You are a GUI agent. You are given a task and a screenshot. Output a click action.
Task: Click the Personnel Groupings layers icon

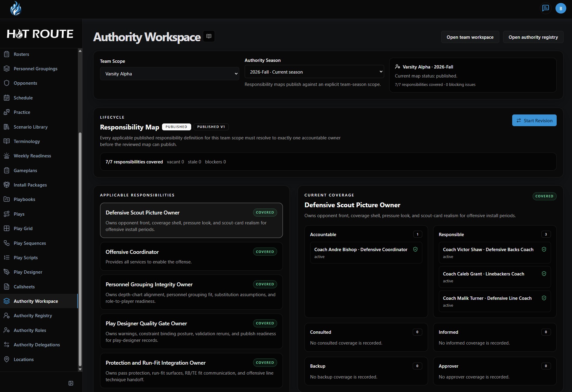7,68
